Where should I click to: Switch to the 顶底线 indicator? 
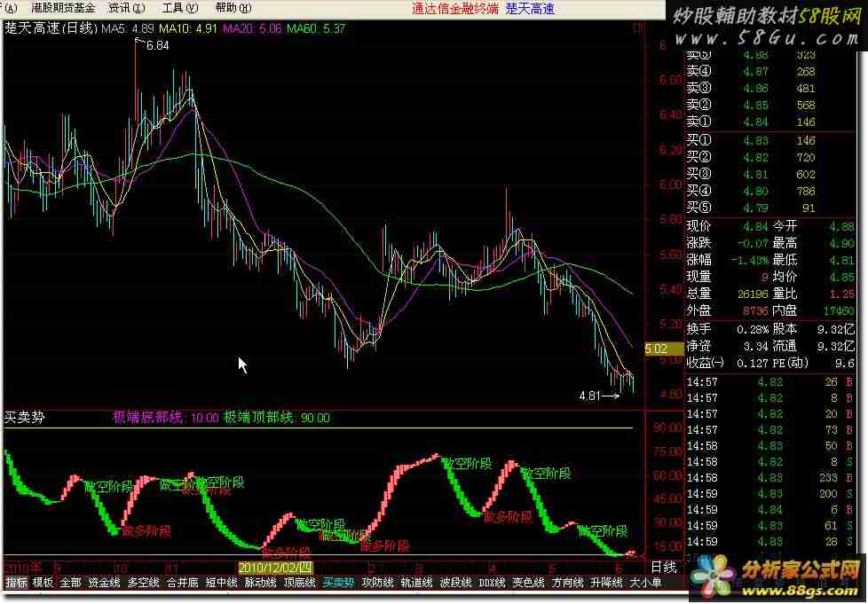tap(299, 583)
